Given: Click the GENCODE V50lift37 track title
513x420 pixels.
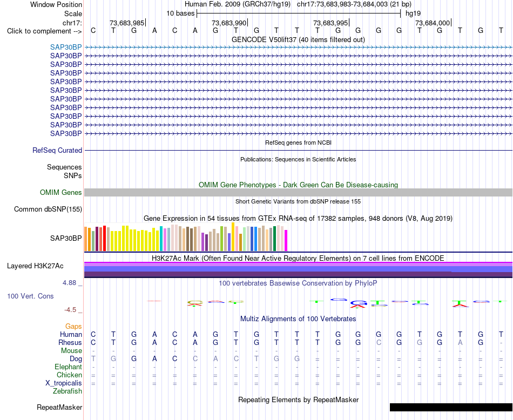Looking at the screenshot, I should [x=298, y=39].
